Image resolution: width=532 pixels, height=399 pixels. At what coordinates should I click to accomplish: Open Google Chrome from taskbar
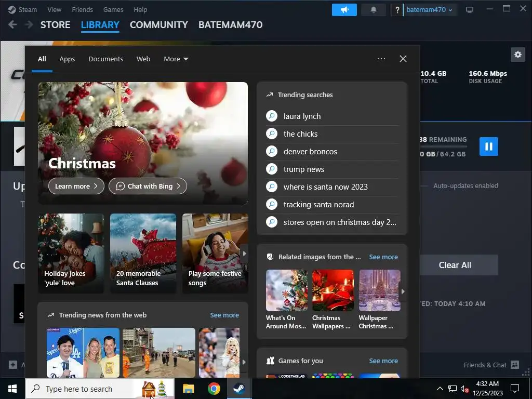click(214, 389)
